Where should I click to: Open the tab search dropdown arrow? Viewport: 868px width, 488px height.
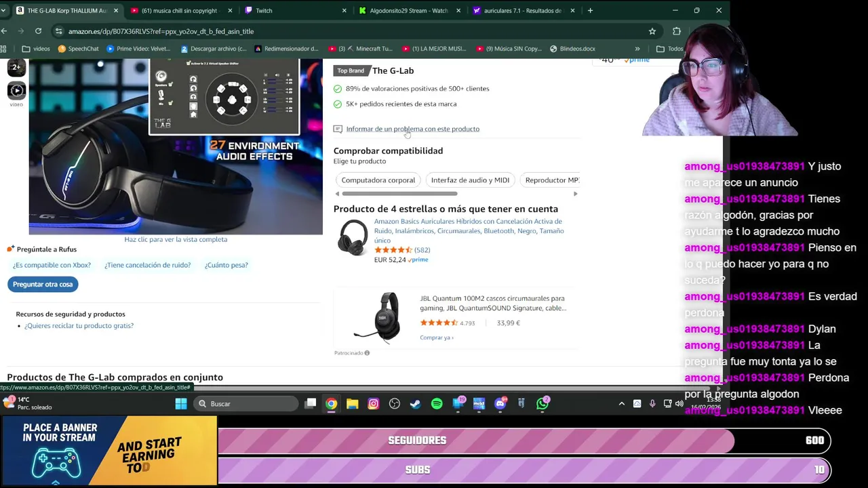tap(3, 11)
